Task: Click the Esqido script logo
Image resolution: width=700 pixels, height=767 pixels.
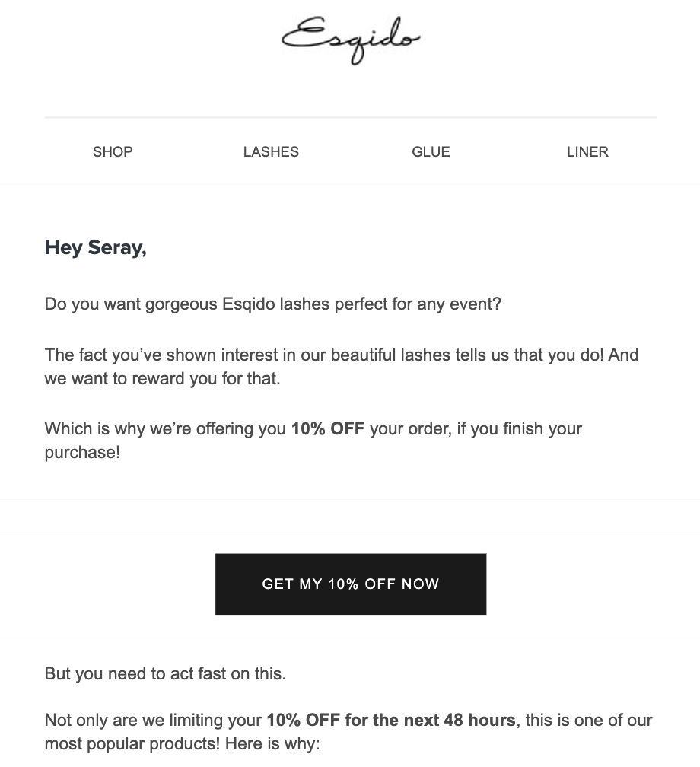Action: click(351, 40)
